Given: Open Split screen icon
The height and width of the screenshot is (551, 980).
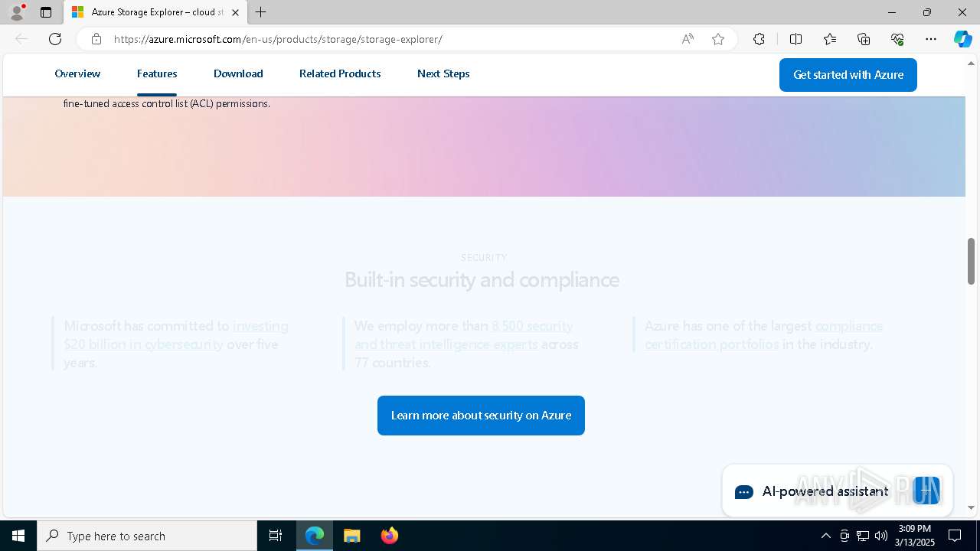Looking at the screenshot, I should point(795,39).
